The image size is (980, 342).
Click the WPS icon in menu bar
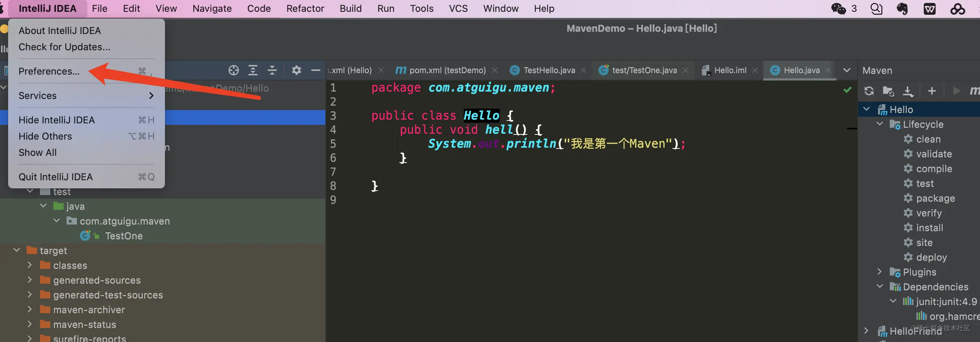[x=930, y=8]
